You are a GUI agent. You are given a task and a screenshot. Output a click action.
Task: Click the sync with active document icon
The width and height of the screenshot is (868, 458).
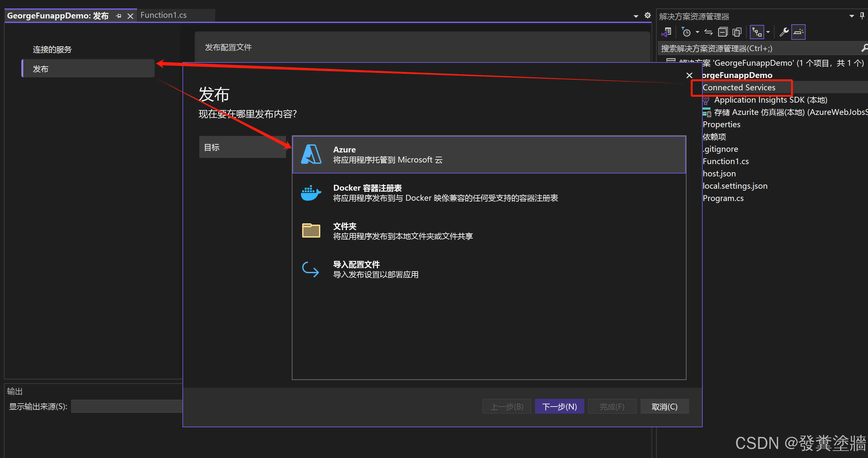pos(709,32)
